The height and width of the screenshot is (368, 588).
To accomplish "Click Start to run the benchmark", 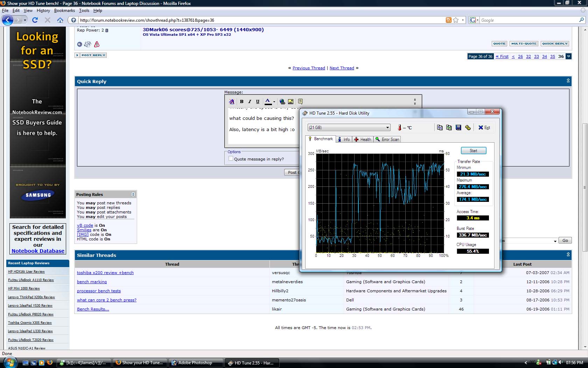I will (474, 151).
